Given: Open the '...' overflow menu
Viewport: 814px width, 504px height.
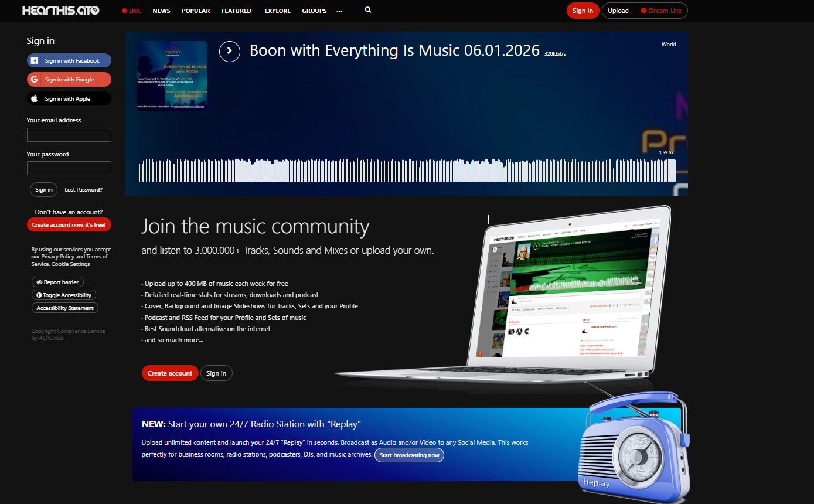Looking at the screenshot, I should click(339, 11).
